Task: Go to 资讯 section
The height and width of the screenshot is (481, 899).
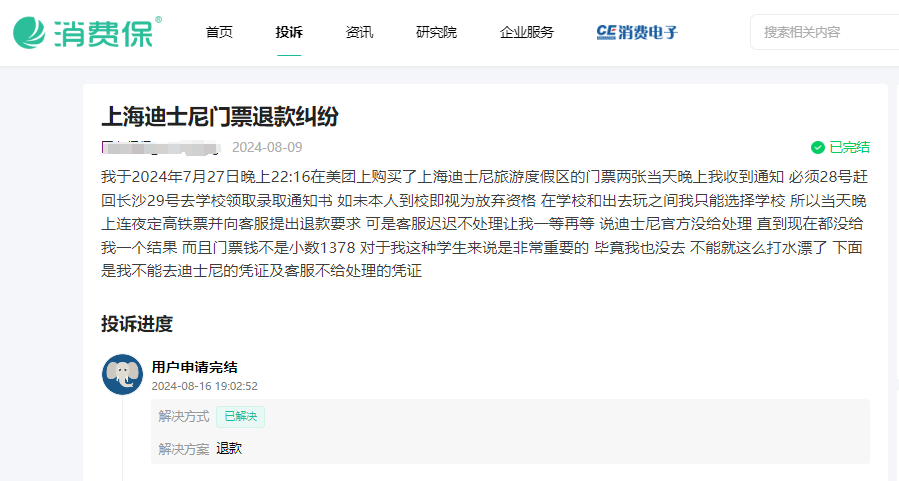Action: (x=359, y=32)
